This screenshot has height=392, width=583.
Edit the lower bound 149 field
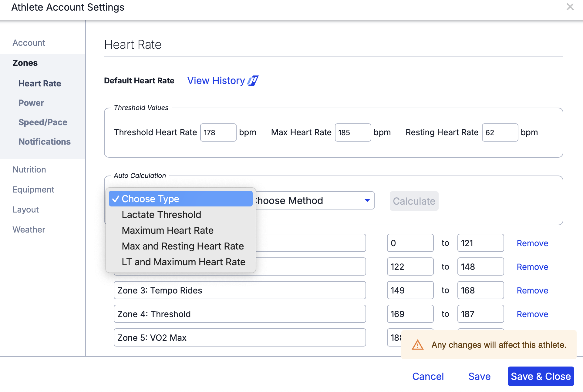[410, 290]
